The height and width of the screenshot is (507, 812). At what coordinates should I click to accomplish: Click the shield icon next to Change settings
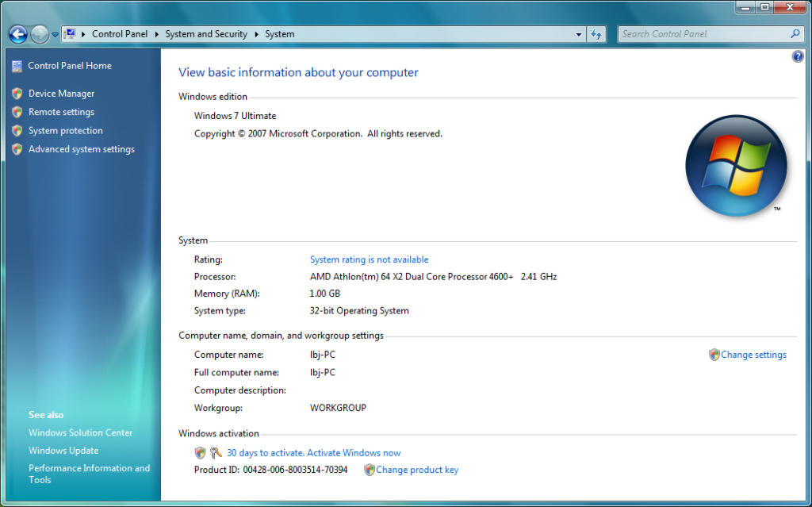tap(714, 355)
